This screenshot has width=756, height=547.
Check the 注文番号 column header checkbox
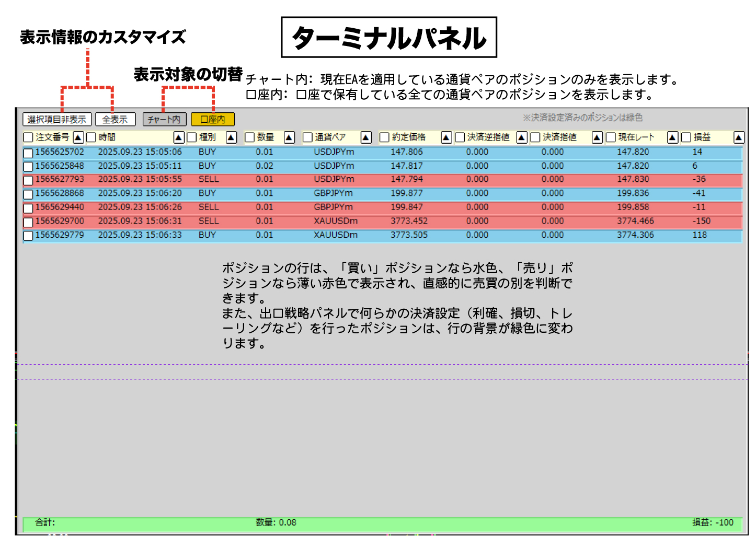click(29, 137)
